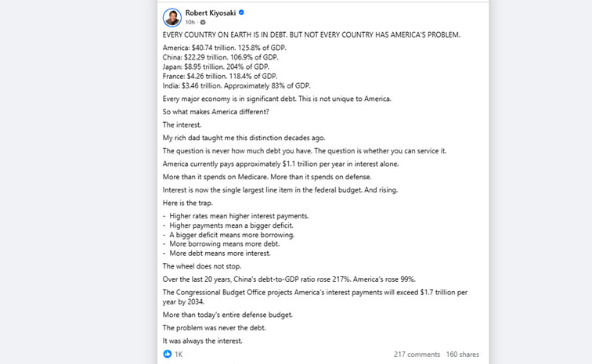Open the 217 comments link
Screen dimensions: 592x364
point(417,354)
